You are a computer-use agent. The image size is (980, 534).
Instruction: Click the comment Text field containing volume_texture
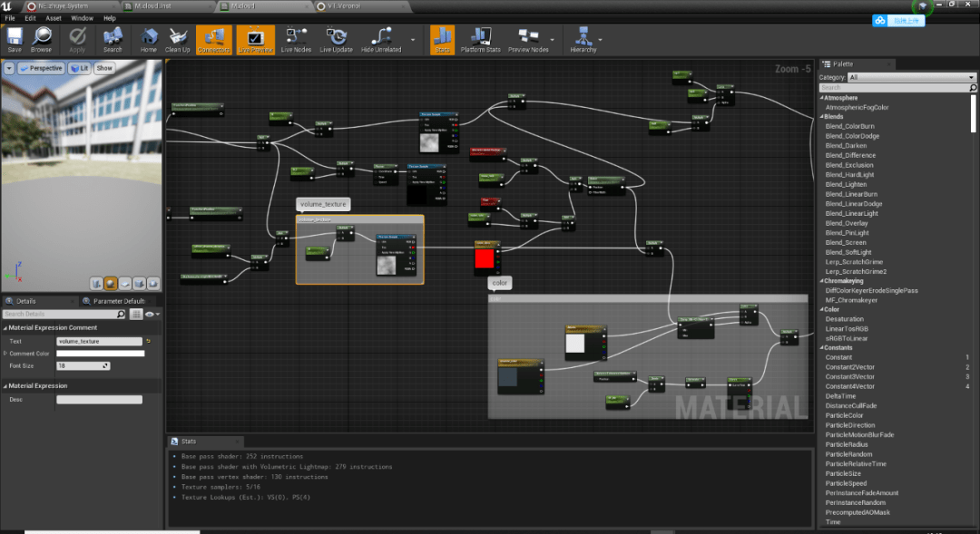click(x=100, y=342)
